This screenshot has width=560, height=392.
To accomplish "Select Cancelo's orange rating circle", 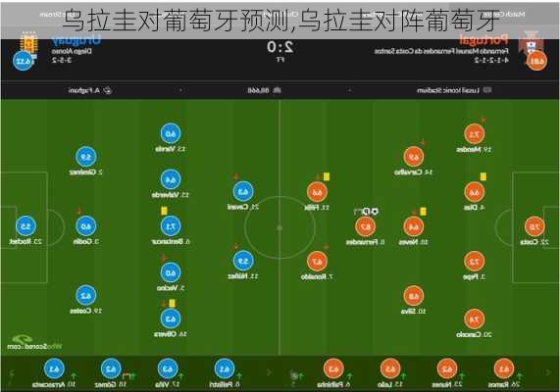I will [x=474, y=319].
